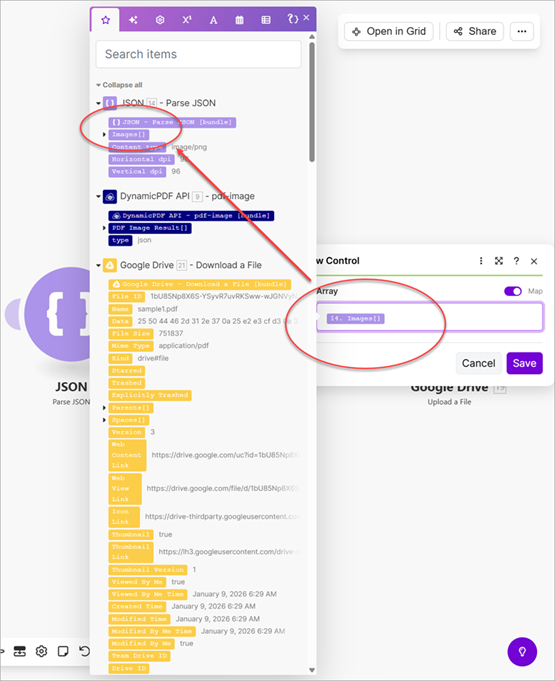Click the Search items field
Image resolution: width=555 pixels, height=681 pixels.
point(198,54)
